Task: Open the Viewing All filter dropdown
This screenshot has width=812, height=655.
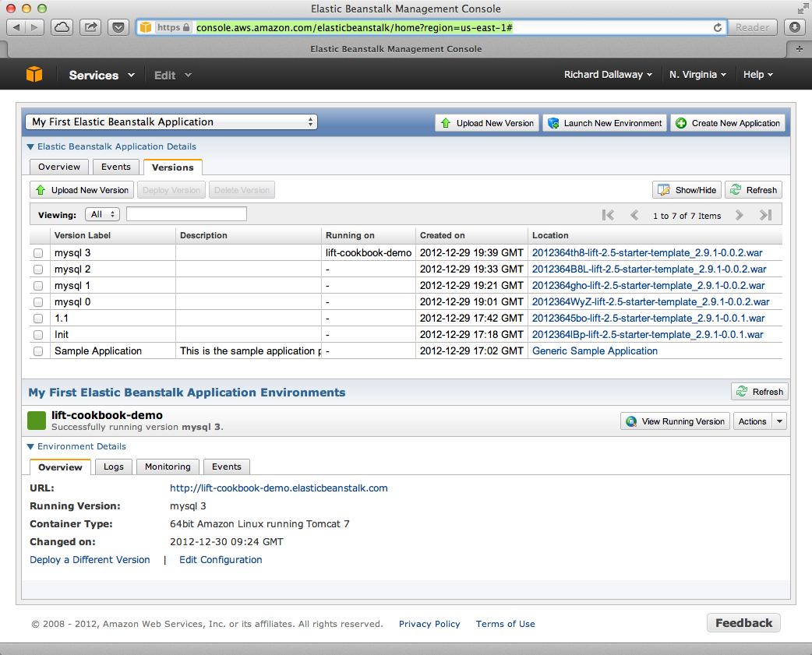Action: coord(103,214)
